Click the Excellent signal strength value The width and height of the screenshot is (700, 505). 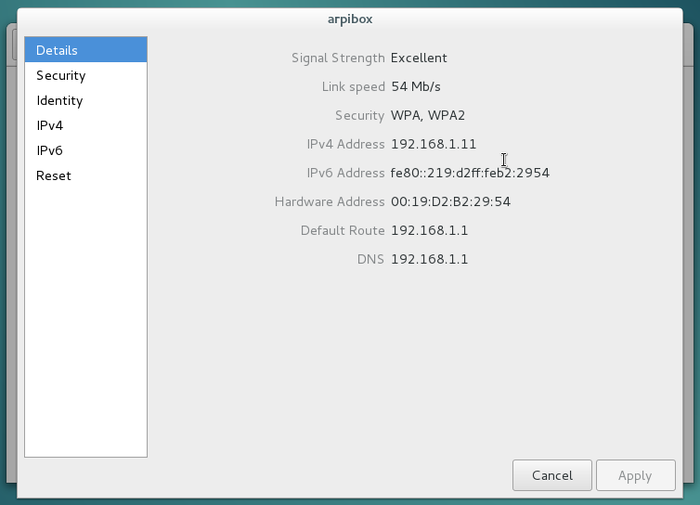419,58
